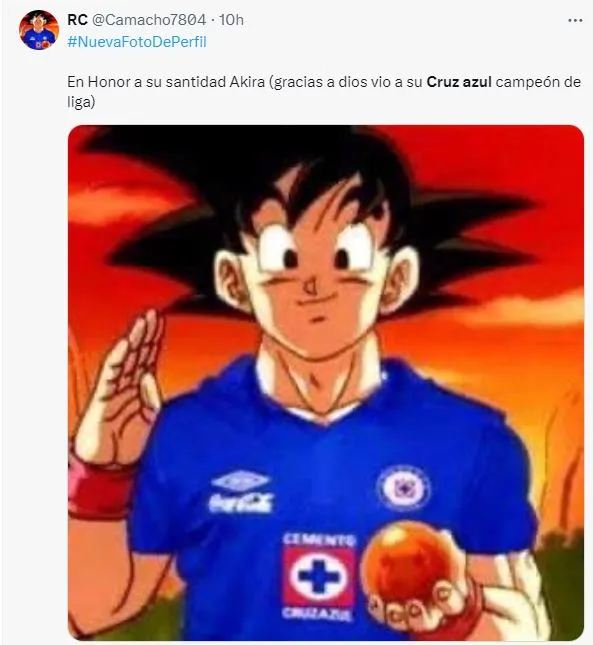Click the Coca-Cola logo on the jersey

(x=241, y=503)
